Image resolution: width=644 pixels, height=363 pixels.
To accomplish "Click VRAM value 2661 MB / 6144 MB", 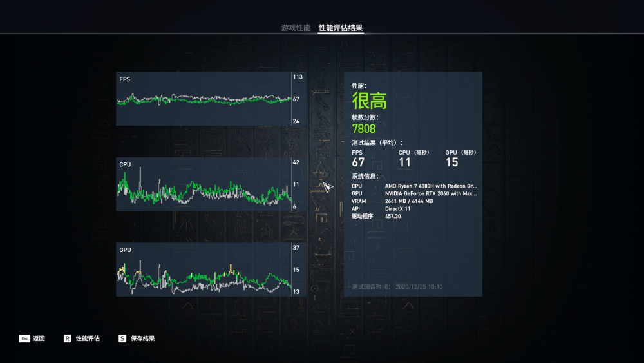I will (409, 201).
